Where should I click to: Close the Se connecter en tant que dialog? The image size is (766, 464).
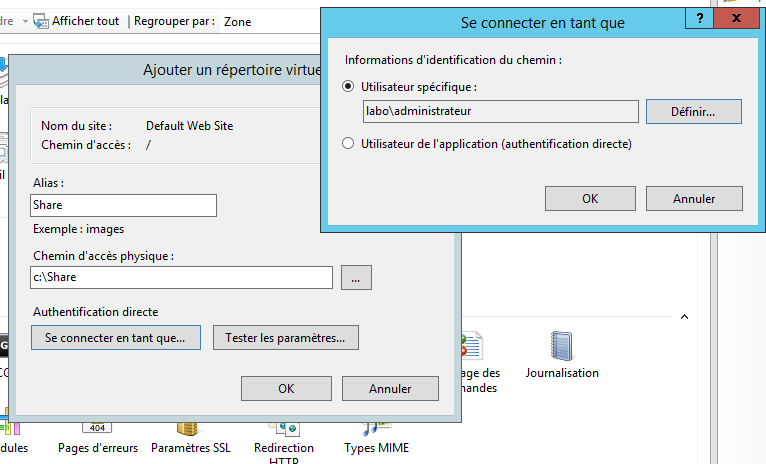(739, 20)
